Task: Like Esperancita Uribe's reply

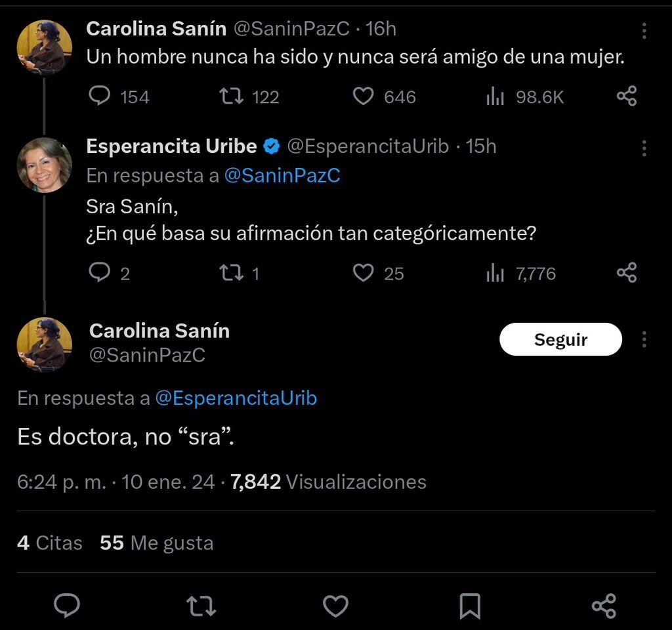Action: 364,273
